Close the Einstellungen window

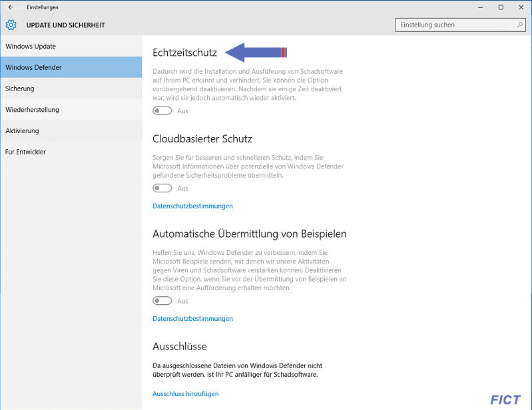521,7
